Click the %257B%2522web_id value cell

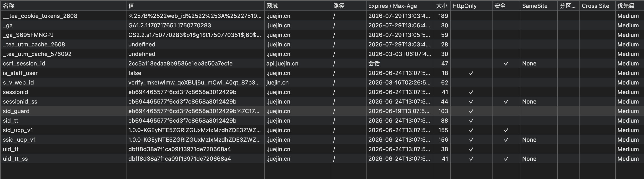click(x=195, y=16)
